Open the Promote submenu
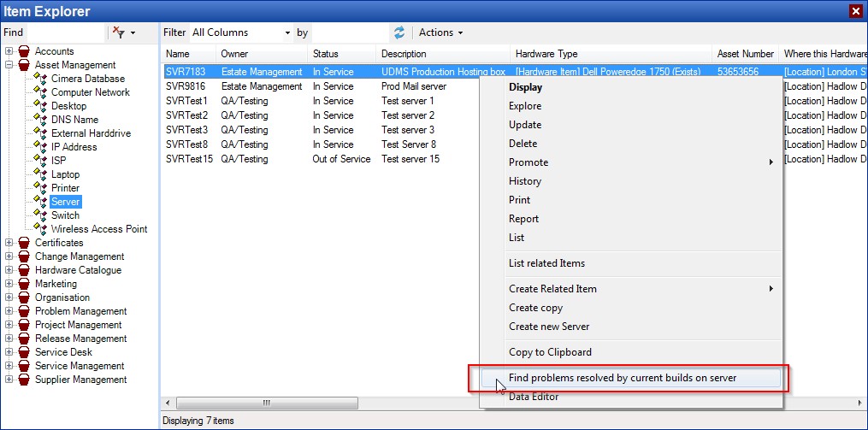The height and width of the screenshot is (430, 868). point(631,162)
